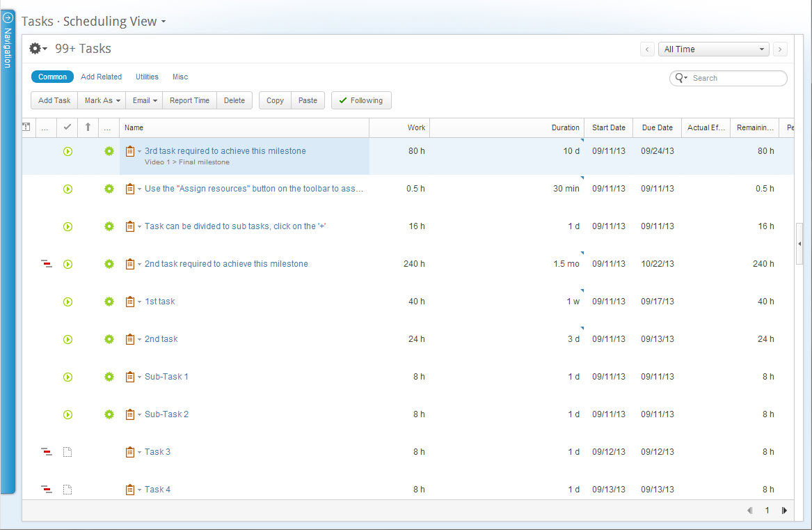This screenshot has width=812, height=530.
Task: Go to the previous page arrow in footer
Action: click(750, 510)
